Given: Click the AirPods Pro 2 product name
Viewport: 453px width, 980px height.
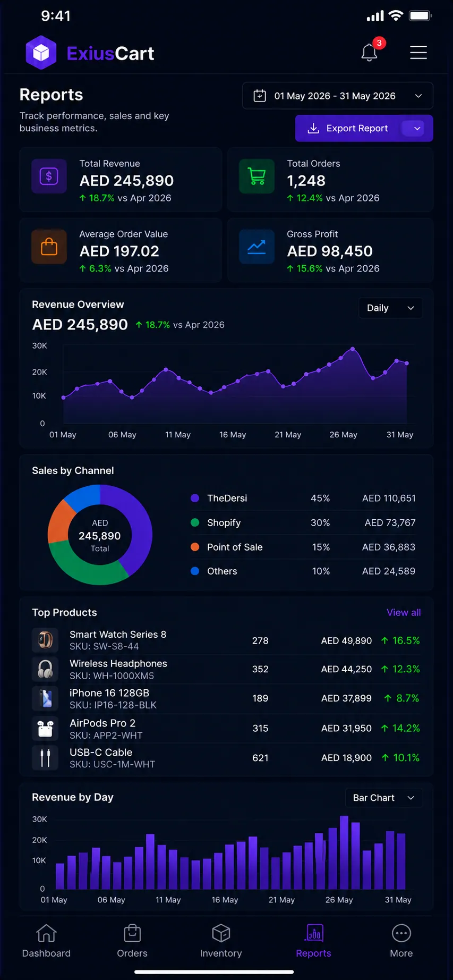Looking at the screenshot, I should coord(102,723).
